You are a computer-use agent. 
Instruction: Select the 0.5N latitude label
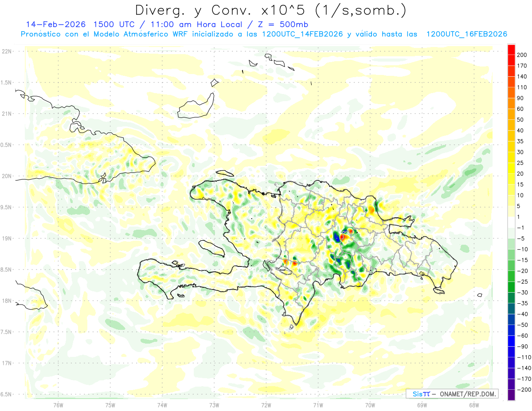(x=6, y=145)
